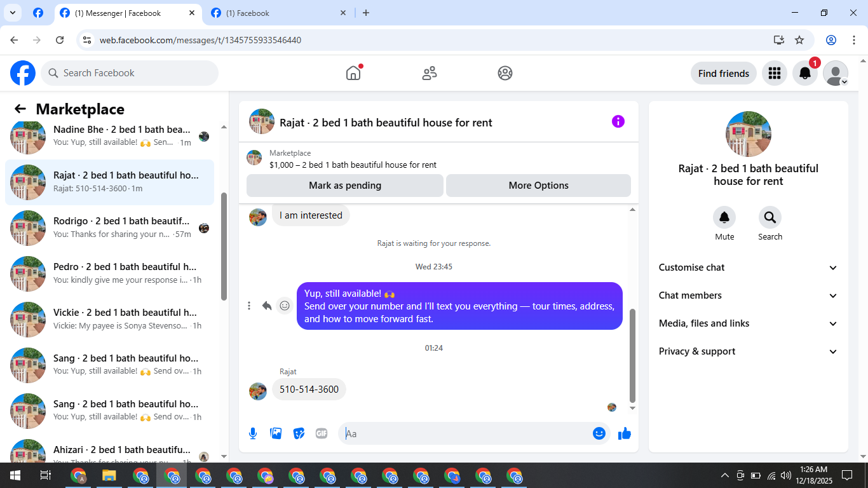Open the Facebook logo home link
The width and height of the screenshot is (868, 488).
[23, 73]
